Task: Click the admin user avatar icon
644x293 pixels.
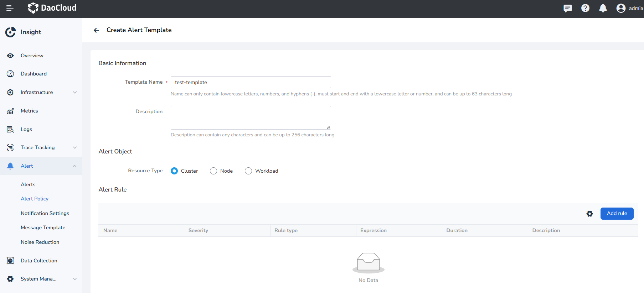Action: 621,8
